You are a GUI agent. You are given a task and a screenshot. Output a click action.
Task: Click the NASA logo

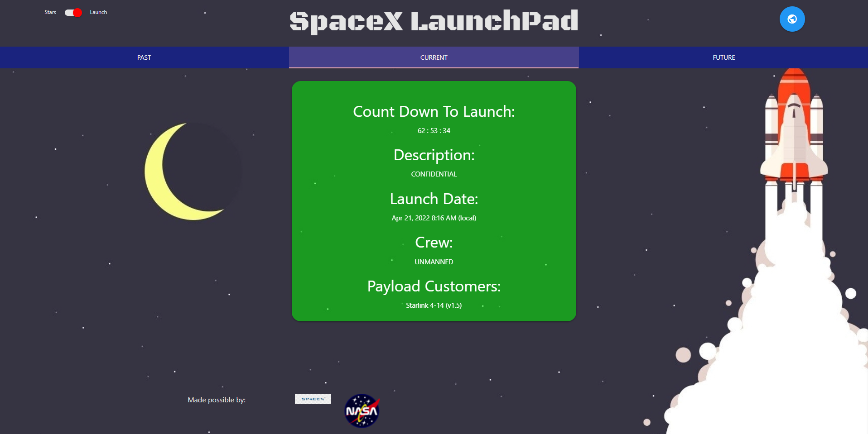tap(362, 411)
